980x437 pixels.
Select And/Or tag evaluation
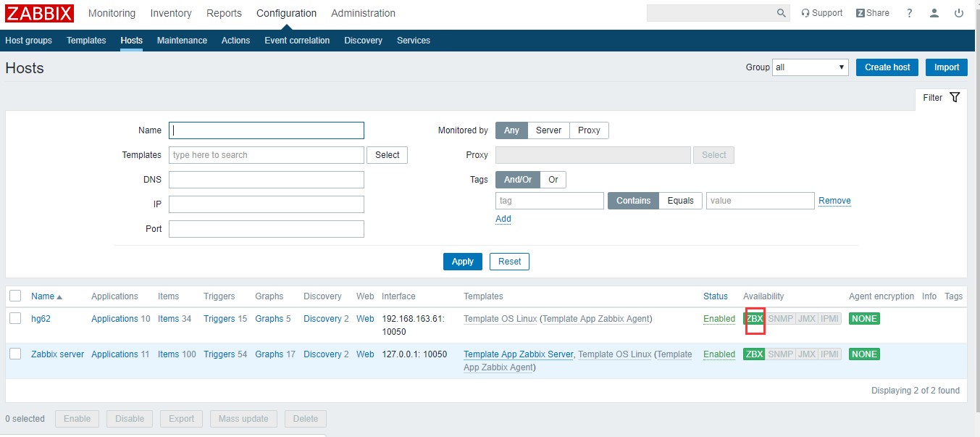[518, 180]
